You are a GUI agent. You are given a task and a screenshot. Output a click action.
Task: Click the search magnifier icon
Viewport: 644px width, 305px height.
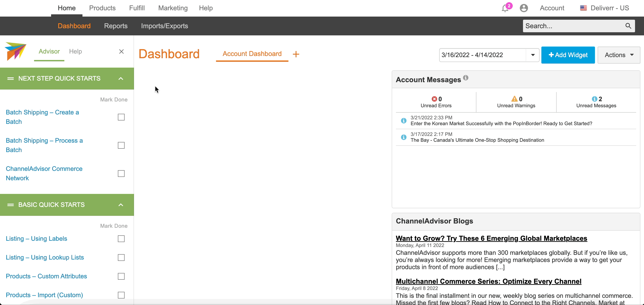click(x=628, y=26)
